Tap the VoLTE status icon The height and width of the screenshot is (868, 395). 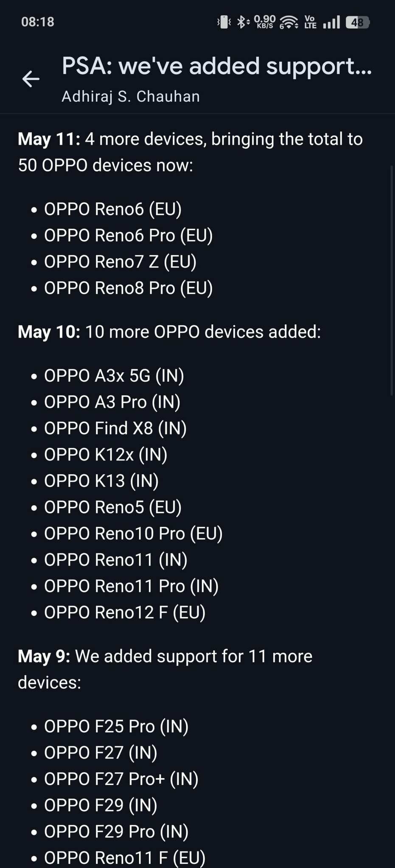[x=311, y=22]
